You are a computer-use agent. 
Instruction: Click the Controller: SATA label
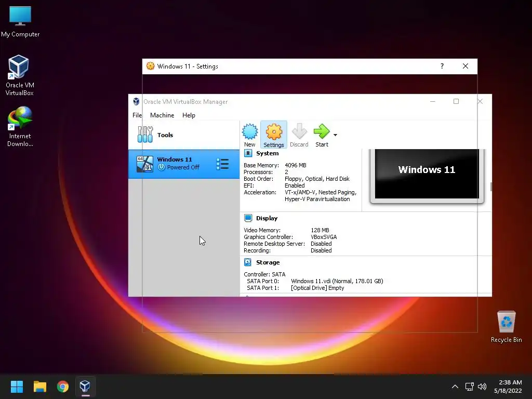pos(264,274)
